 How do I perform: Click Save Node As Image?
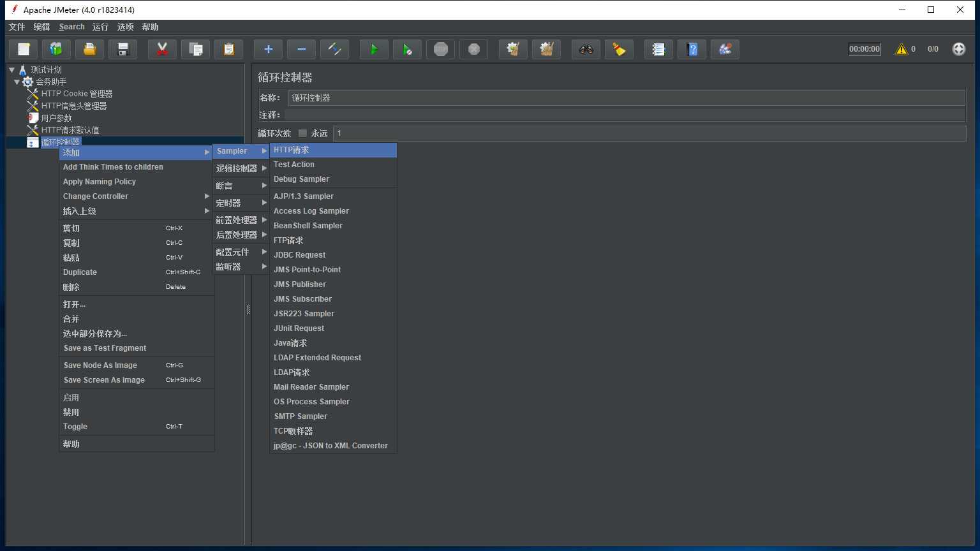(137, 365)
